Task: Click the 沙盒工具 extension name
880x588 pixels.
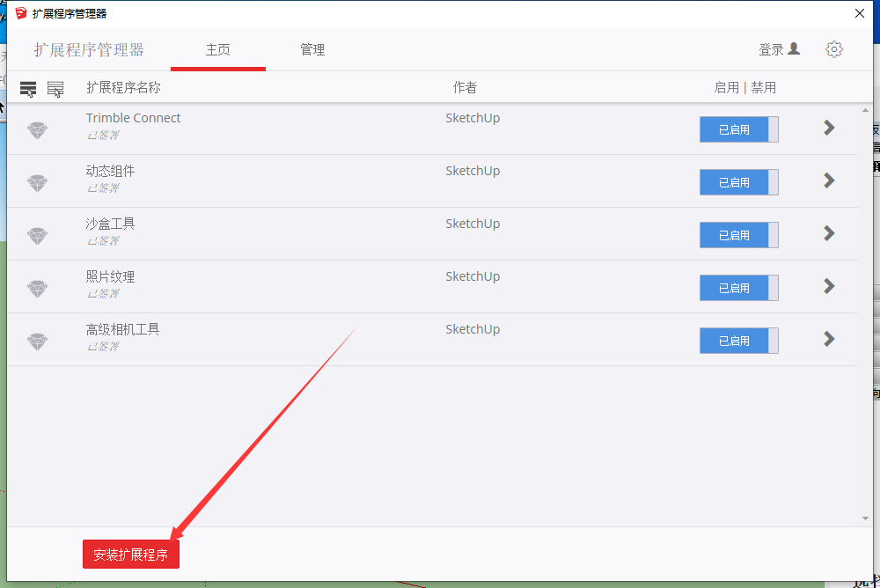Action: coord(111,224)
